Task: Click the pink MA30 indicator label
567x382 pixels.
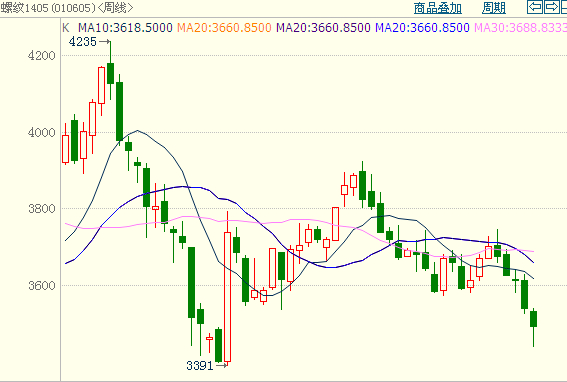Action: [x=520, y=28]
